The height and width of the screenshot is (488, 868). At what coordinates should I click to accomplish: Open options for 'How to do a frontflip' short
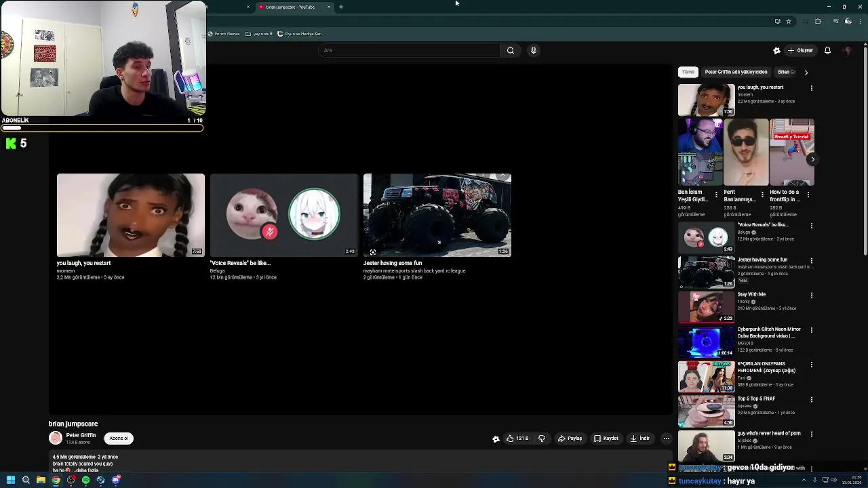(808, 195)
